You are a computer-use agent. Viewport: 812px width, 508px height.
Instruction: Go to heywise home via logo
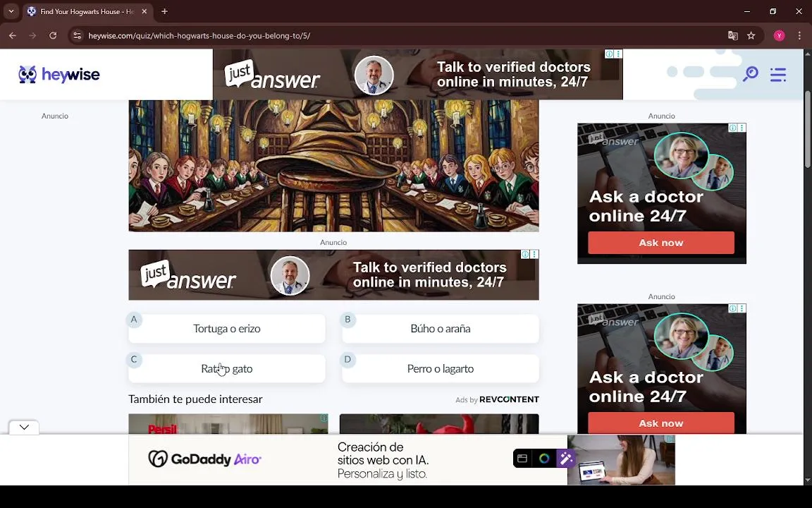pos(59,75)
